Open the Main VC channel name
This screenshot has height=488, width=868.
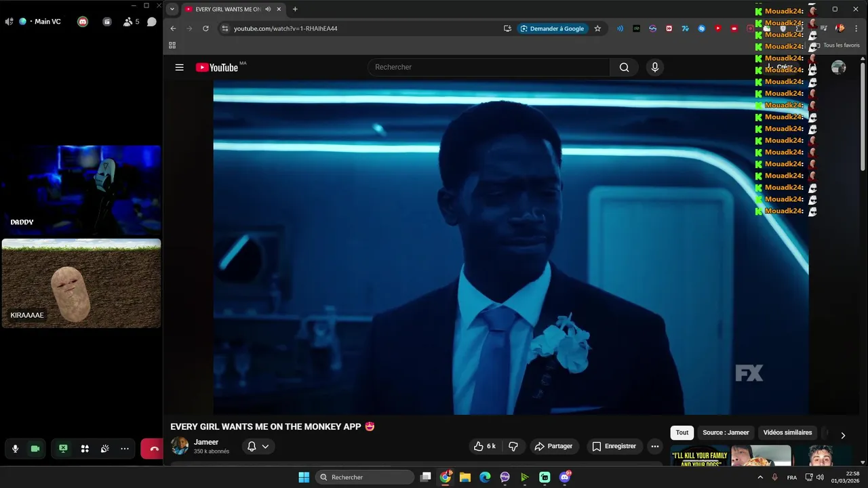(x=47, y=22)
